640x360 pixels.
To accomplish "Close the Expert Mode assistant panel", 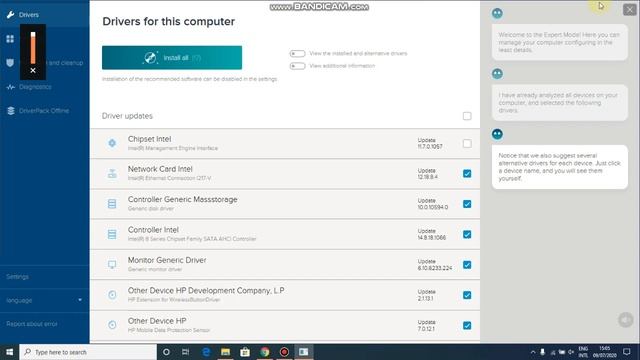I will pos(629,9).
